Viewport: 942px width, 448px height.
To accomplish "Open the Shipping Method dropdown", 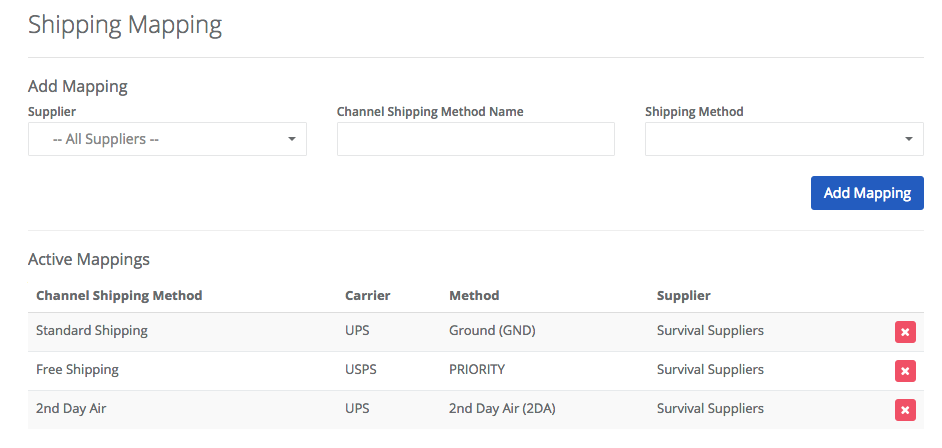I will (784, 139).
